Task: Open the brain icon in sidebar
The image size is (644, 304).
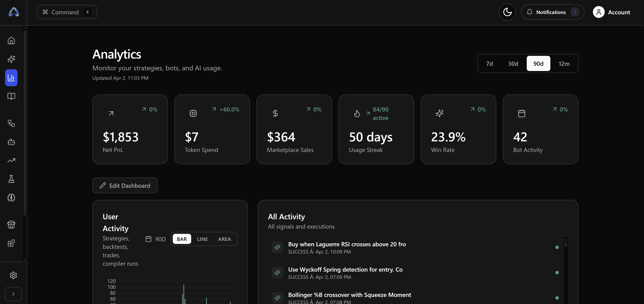Action: coord(11,198)
